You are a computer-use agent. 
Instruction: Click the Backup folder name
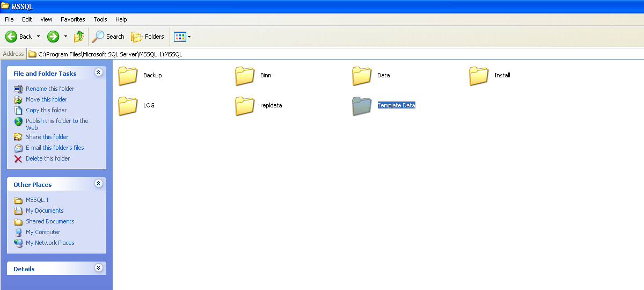152,75
